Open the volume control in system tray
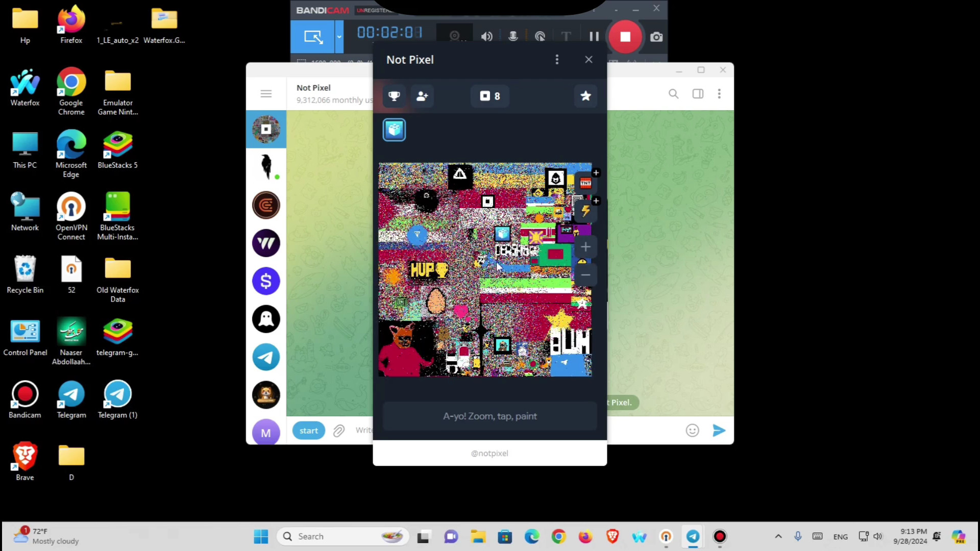The width and height of the screenshot is (980, 551). (x=878, y=536)
